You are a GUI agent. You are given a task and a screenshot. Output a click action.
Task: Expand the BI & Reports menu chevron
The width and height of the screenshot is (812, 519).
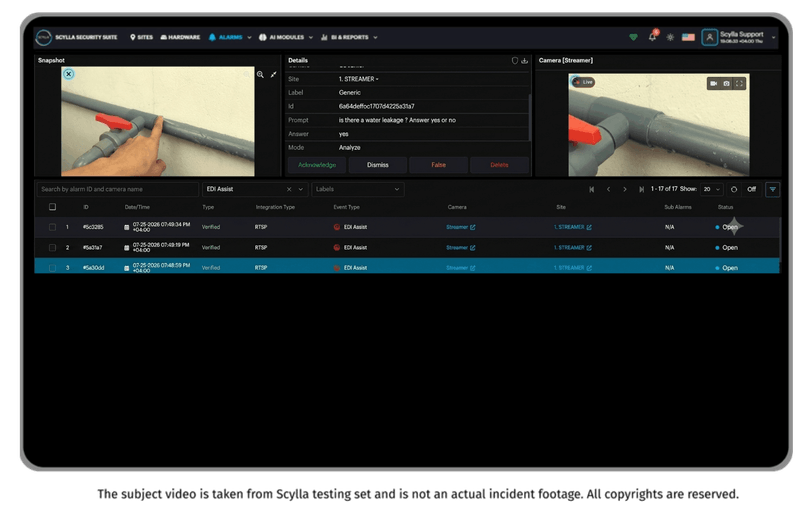coord(375,38)
